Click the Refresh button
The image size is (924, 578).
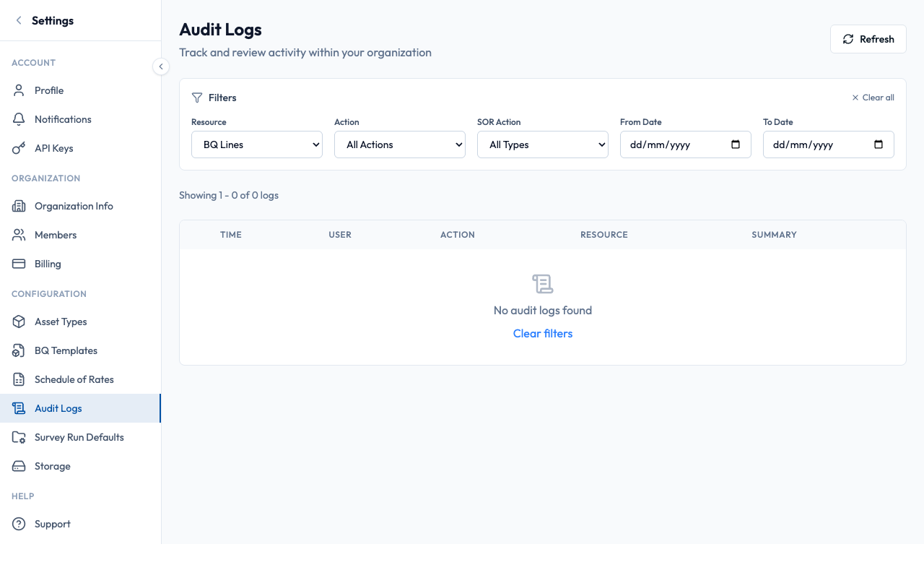click(868, 39)
